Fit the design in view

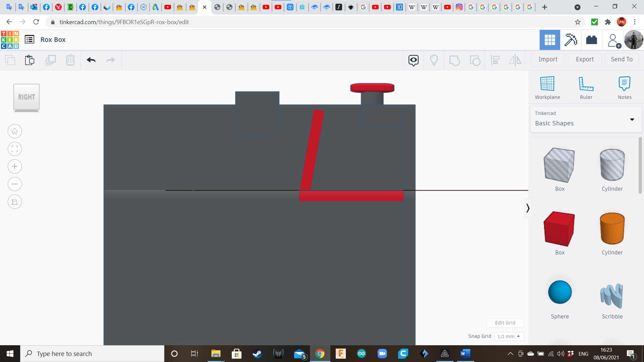(14, 149)
